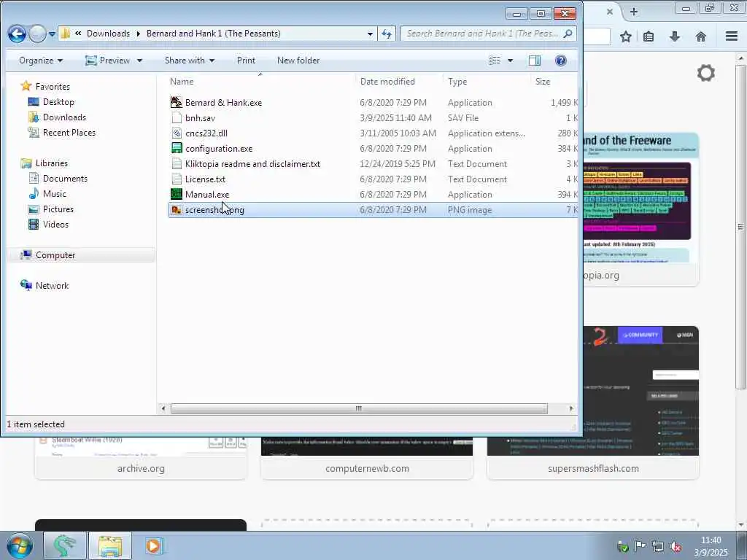Click the file list scroll right arrow

572,408
